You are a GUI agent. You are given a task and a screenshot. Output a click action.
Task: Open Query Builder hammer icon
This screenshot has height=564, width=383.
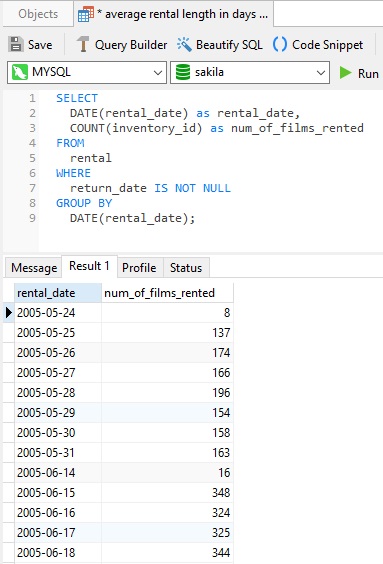(x=83, y=45)
